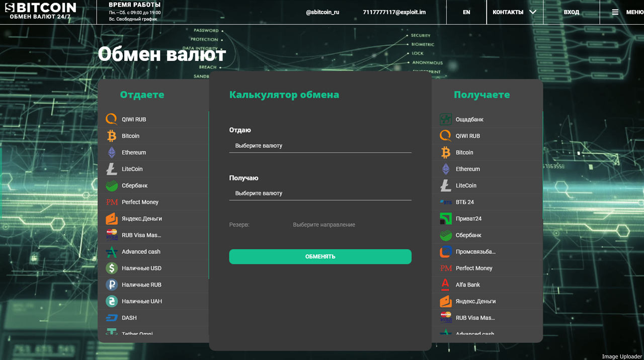Click the Bitcoin icon in Отдаете list
The width and height of the screenshot is (644, 360).
tap(112, 136)
